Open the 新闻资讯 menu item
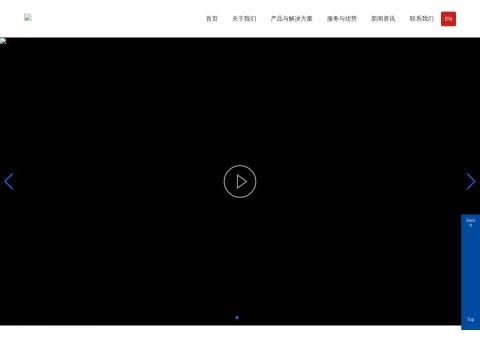 point(383,19)
